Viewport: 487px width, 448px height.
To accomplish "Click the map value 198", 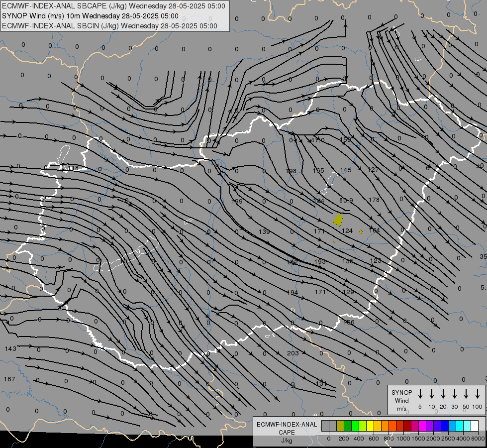I will pyautogui.click(x=291, y=171).
